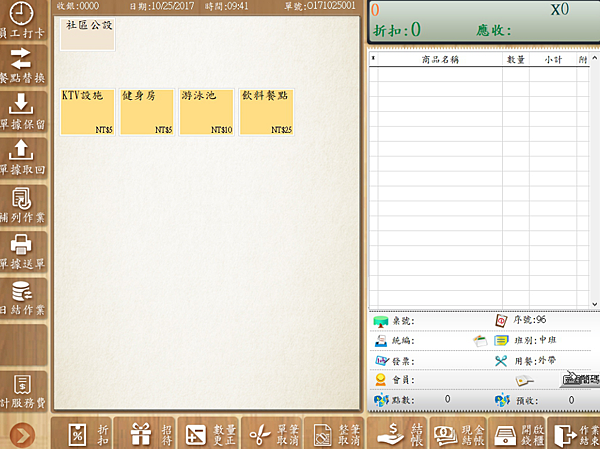Click the 單據送單 printer icon
This screenshot has height=449, width=600.
click(21, 244)
